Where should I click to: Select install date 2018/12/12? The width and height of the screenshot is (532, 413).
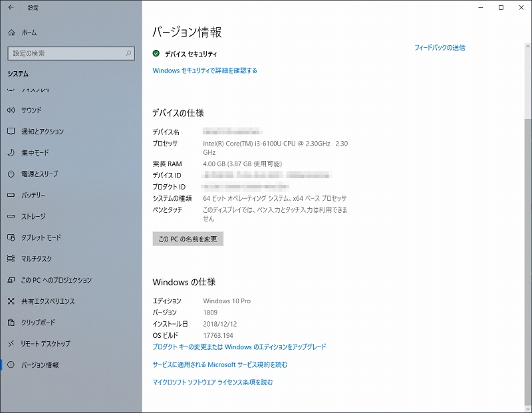220,324
